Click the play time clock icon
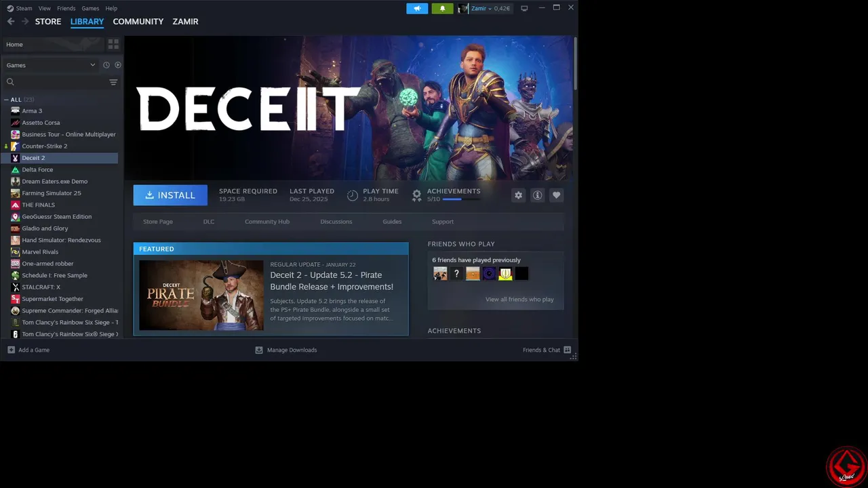 [x=353, y=195]
